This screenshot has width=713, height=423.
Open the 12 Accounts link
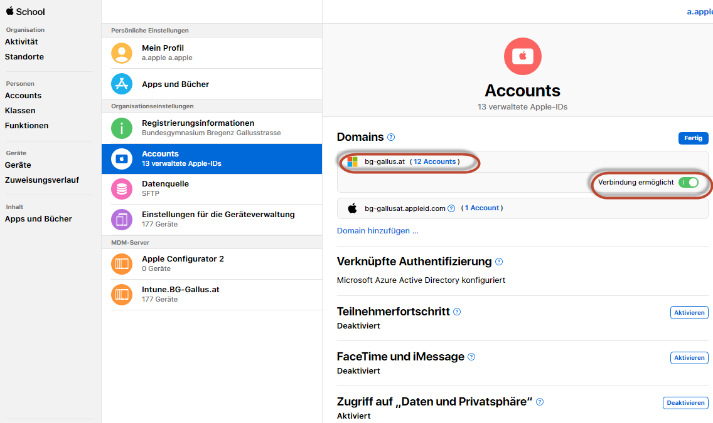[x=434, y=161]
